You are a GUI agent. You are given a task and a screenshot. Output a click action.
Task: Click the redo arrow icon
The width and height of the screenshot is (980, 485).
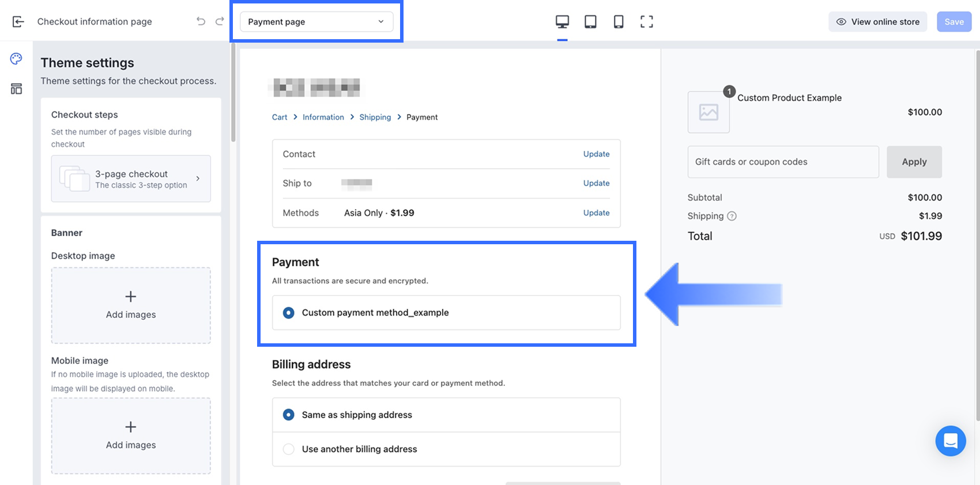pyautogui.click(x=220, y=21)
